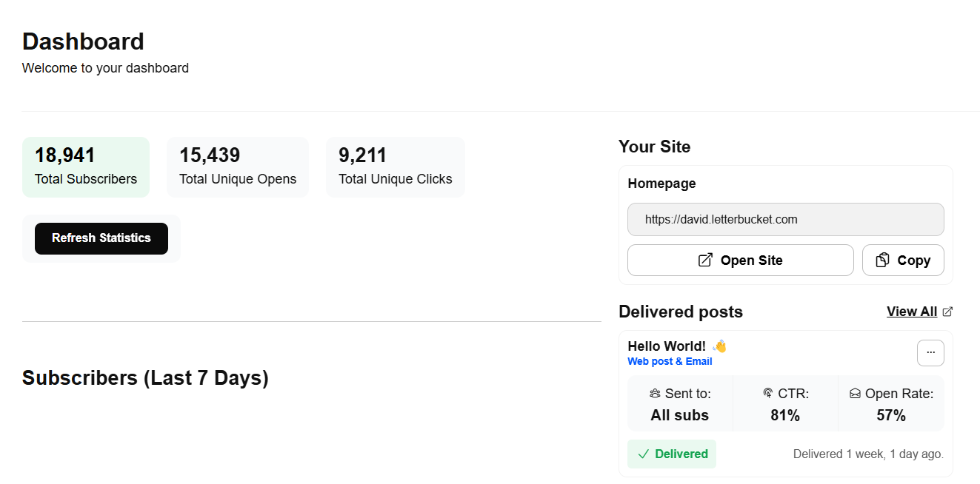Follow the View All delivered posts link
The height and width of the screenshot is (484, 980).
tap(912, 312)
